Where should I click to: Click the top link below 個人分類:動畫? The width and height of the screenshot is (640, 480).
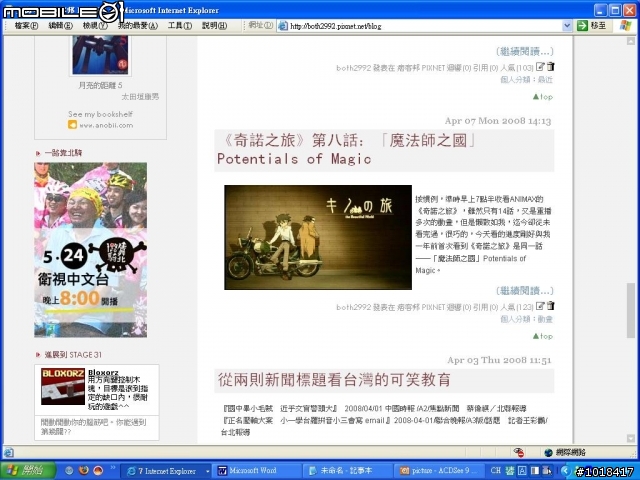543,336
